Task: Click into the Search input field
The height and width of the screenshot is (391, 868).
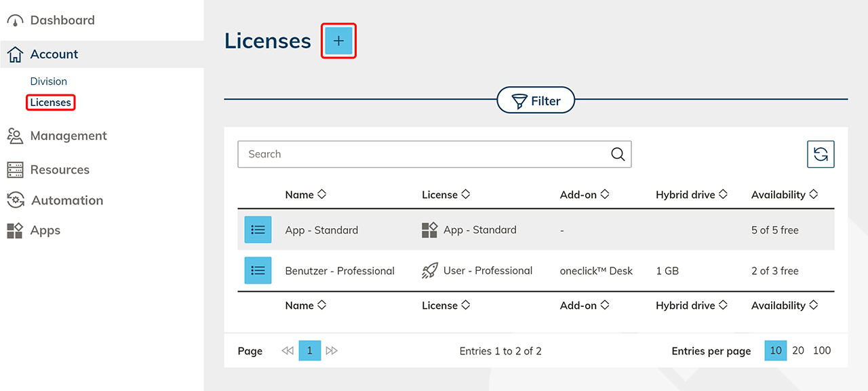Action: coord(420,154)
